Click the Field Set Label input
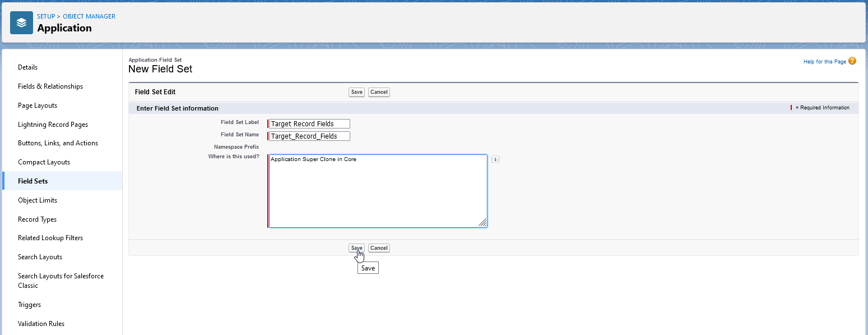The height and width of the screenshot is (335, 868). click(x=309, y=124)
